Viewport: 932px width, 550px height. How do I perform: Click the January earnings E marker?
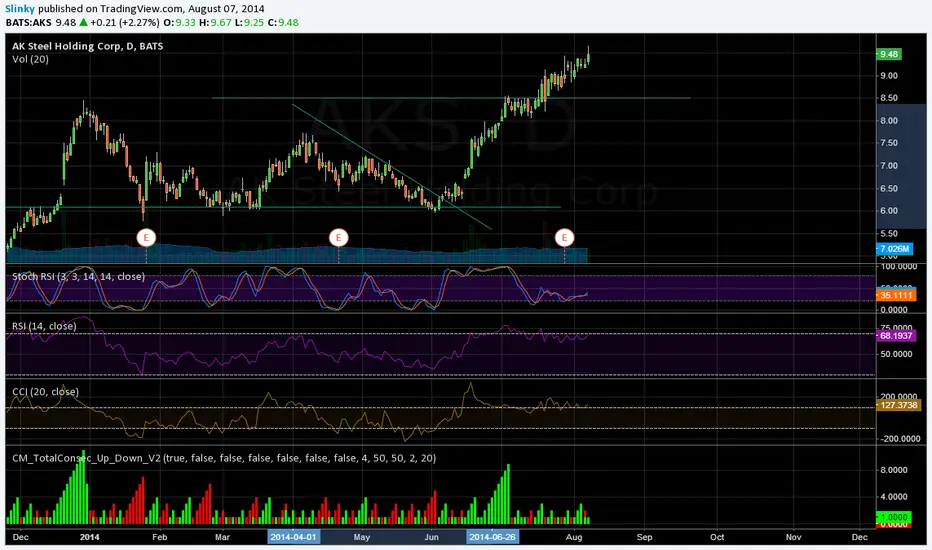click(146, 238)
